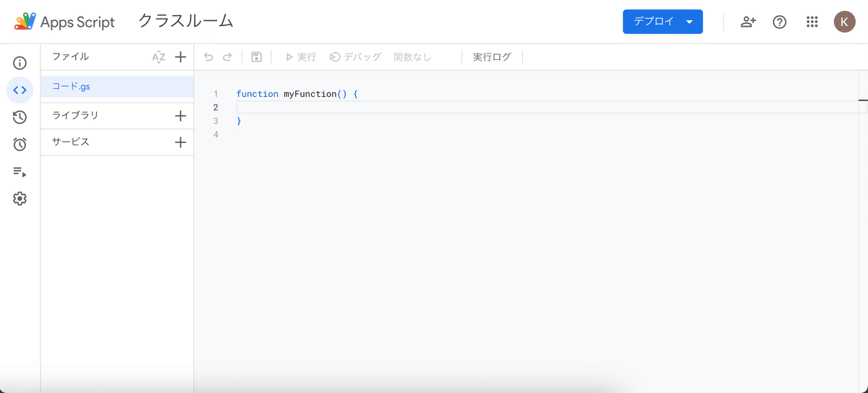
Task: Select the コード.gs file
Action: pyautogui.click(x=117, y=87)
